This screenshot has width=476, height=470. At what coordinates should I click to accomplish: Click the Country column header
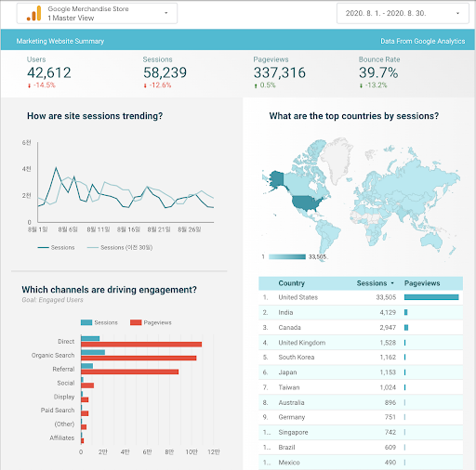[292, 283]
